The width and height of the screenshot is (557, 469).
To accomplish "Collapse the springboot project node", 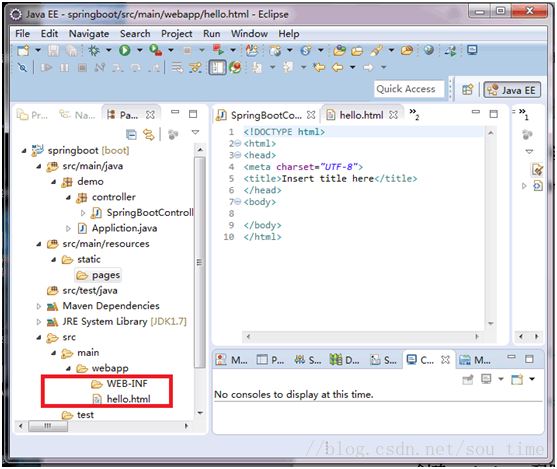I will click(x=24, y=151).
